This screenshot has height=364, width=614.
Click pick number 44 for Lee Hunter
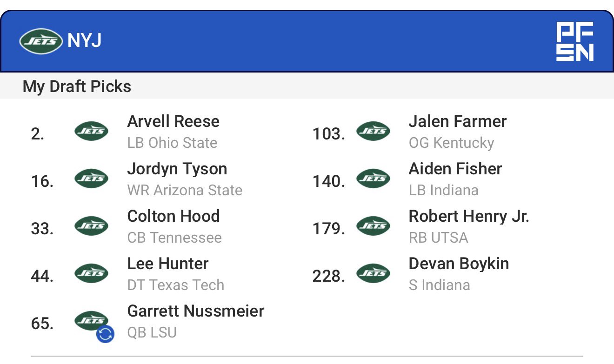[x=42, y=276]
